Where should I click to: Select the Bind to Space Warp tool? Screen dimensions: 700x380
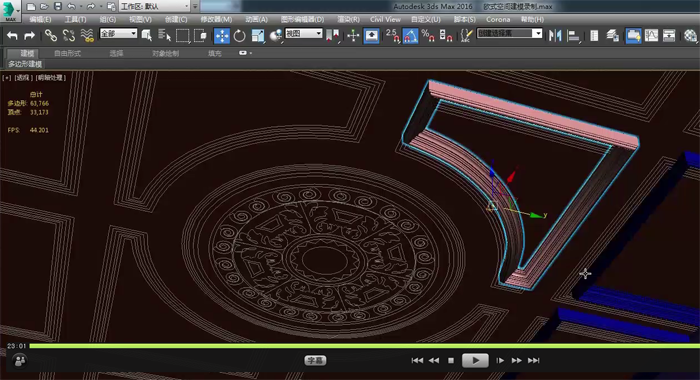(87, 35)
